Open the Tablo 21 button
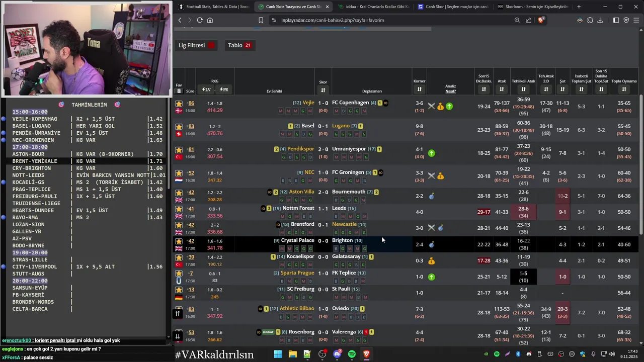 point(239,45)
